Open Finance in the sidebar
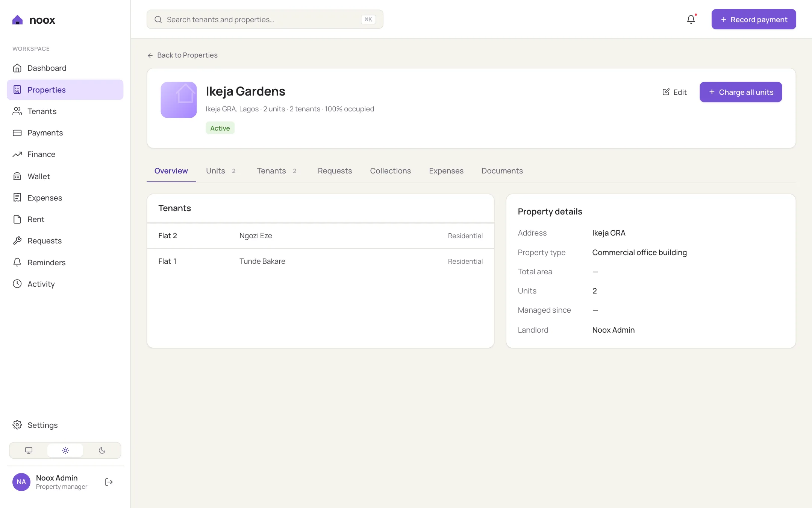 point(65,154)
